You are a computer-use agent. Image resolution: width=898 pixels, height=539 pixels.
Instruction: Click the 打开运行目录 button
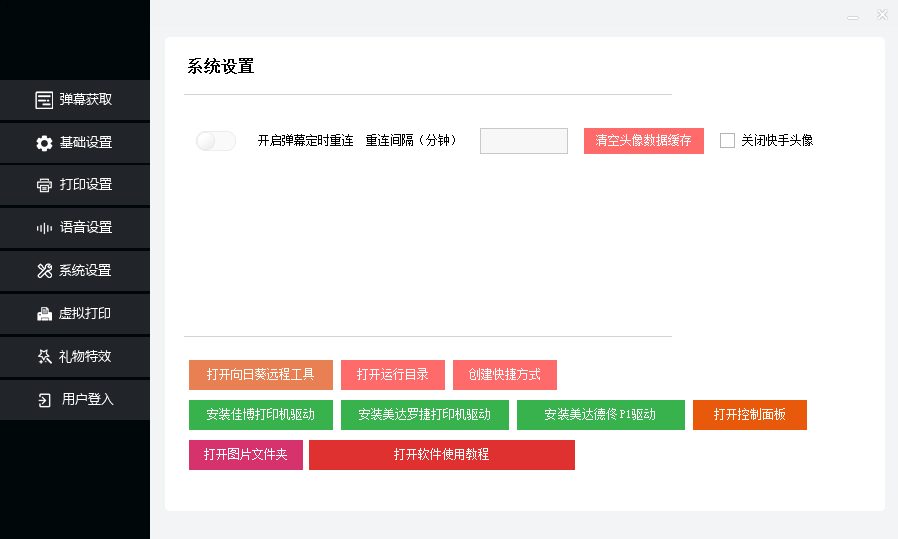[392, 375]
